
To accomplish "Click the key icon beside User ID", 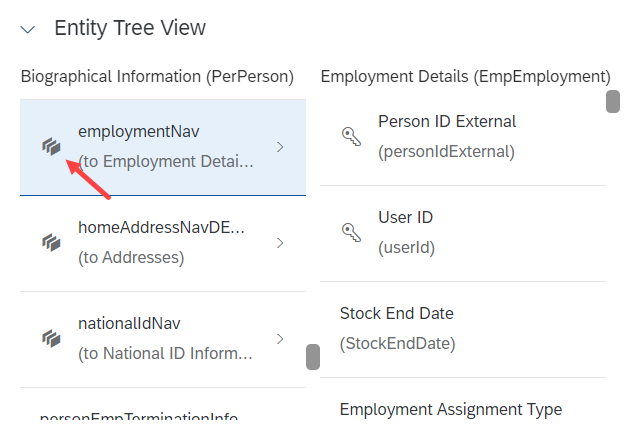I will pyautogui.click(x=351, y=232).
